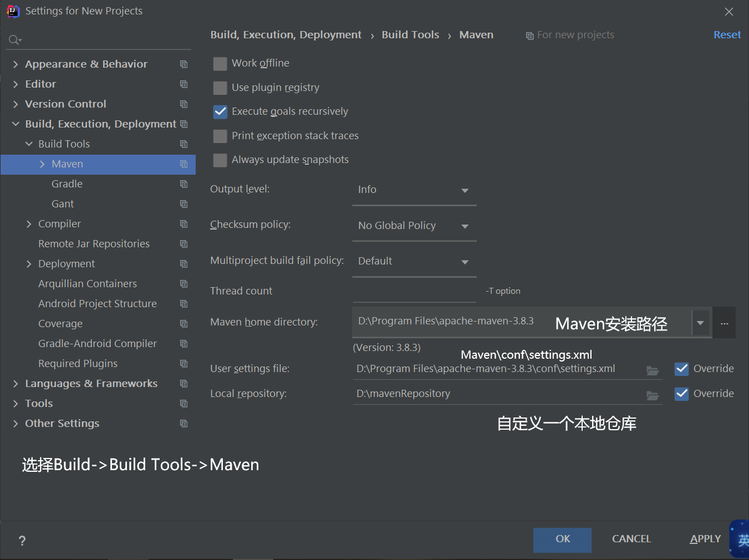Viewport: 749px width, 560px height.
Task: Click the copy icon beside Gradle-Android Compiler
Action: click(x=184, y=344)
